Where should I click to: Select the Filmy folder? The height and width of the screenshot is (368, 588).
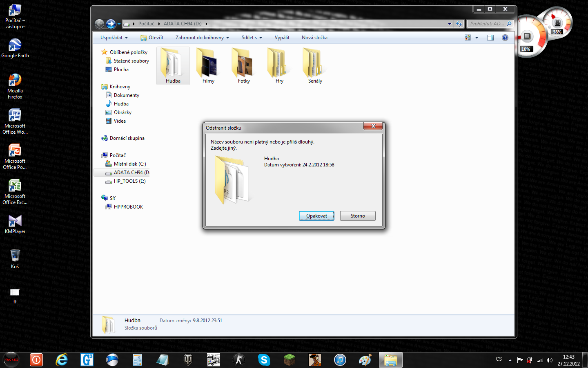pos(208,65)
